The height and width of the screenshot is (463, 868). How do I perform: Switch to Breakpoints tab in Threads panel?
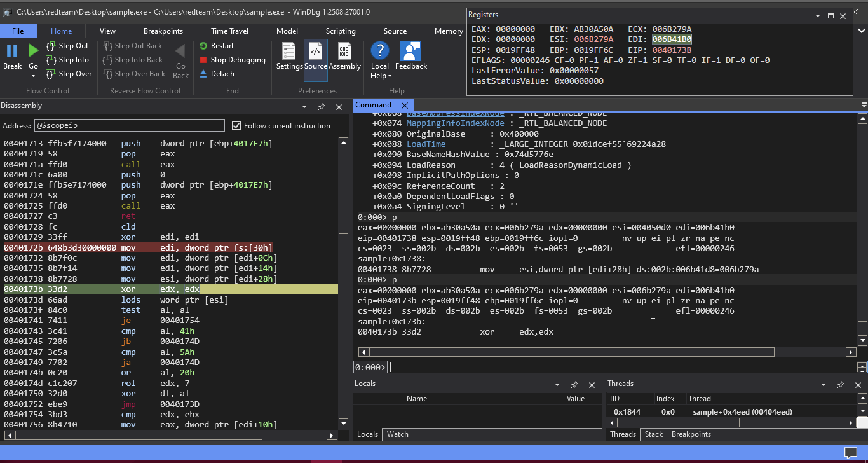691,434
